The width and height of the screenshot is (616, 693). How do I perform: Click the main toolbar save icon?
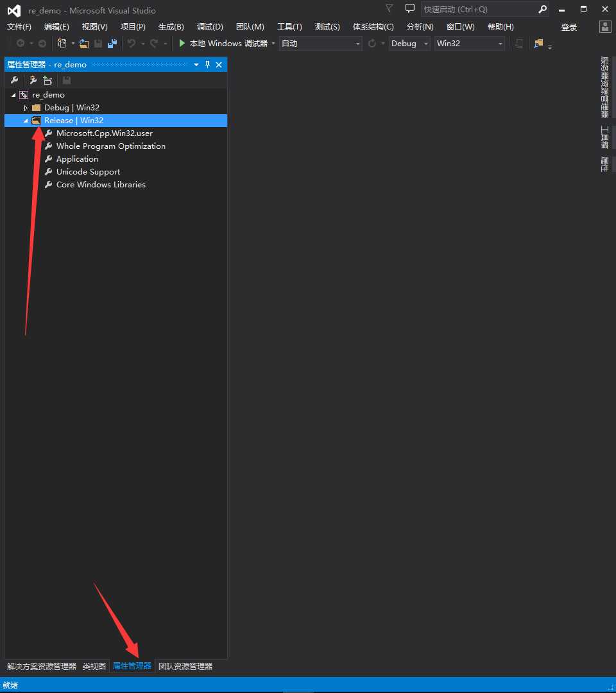98,44
